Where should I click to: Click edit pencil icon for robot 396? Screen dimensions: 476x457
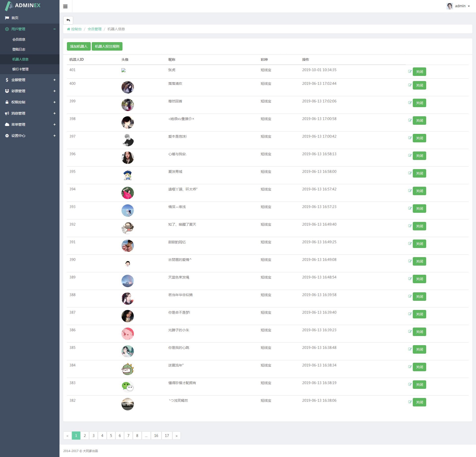click(x=410, y=155)
